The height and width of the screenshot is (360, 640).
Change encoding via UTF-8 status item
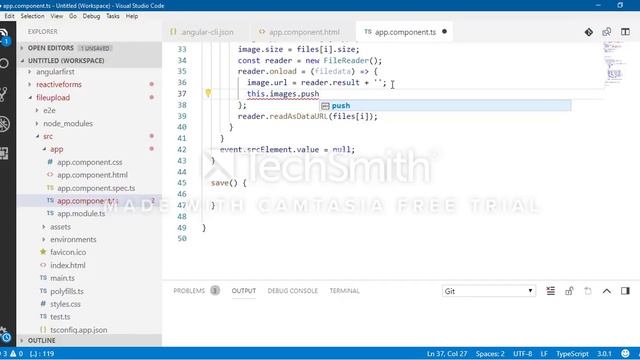[x=522, y=354]
